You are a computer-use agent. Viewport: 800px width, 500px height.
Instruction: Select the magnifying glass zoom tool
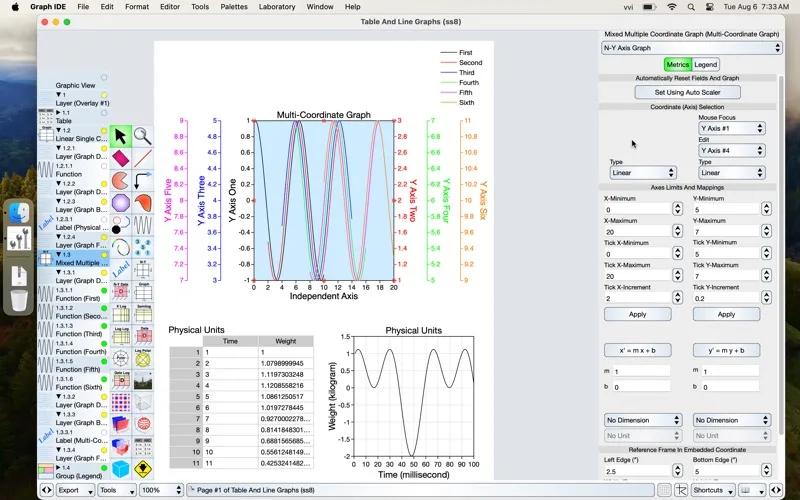143,137
